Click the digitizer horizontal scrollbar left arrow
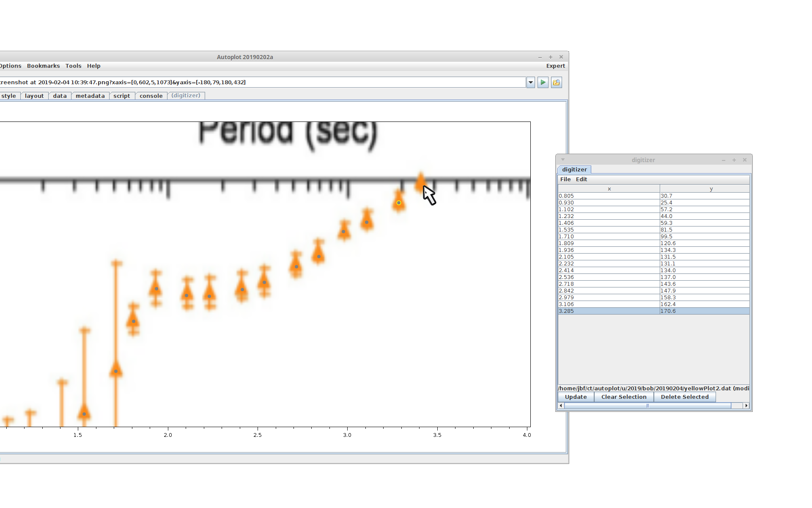 pos(561,406)
